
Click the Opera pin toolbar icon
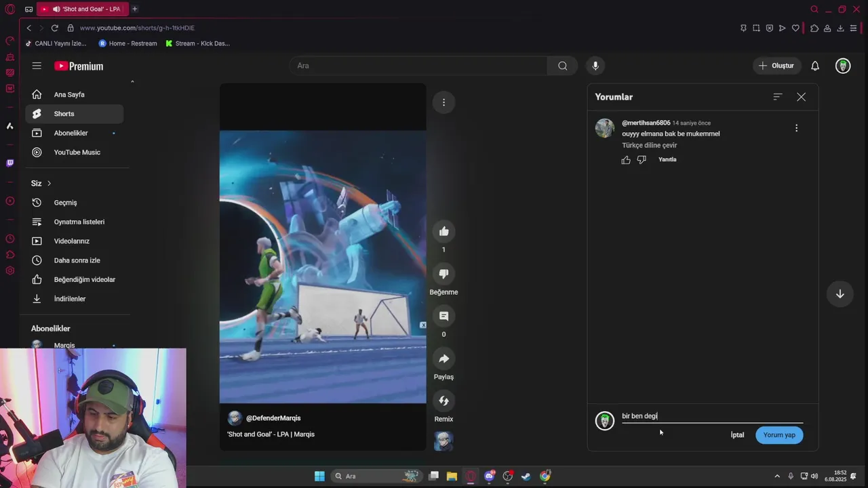point(743,28)
